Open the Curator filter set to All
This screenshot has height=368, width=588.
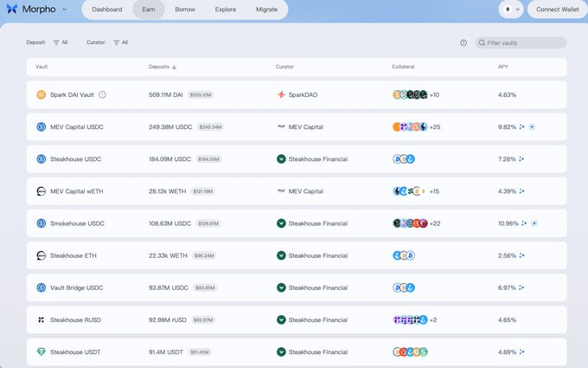[121, 42]
